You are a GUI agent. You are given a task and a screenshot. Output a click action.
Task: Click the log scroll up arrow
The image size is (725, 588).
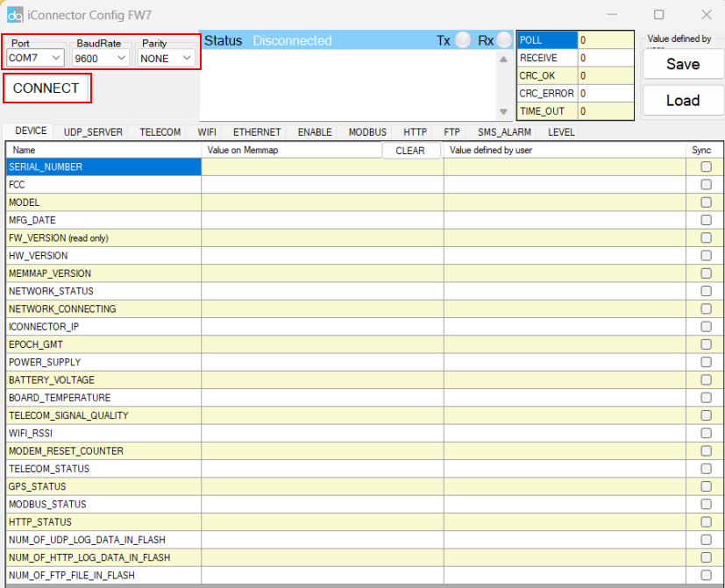503,60
